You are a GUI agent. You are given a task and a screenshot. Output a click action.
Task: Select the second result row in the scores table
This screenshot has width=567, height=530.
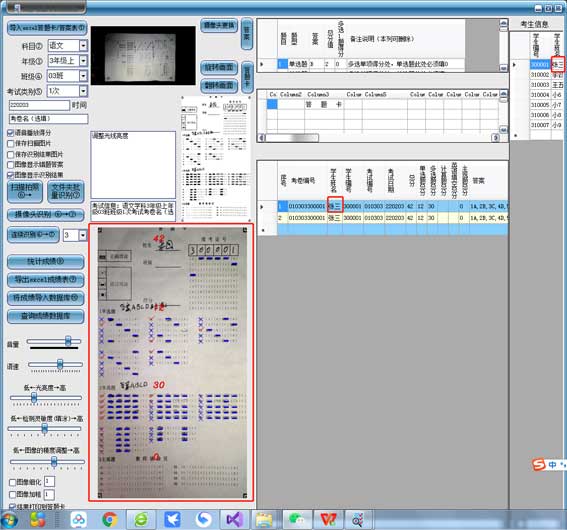point(392,218)
